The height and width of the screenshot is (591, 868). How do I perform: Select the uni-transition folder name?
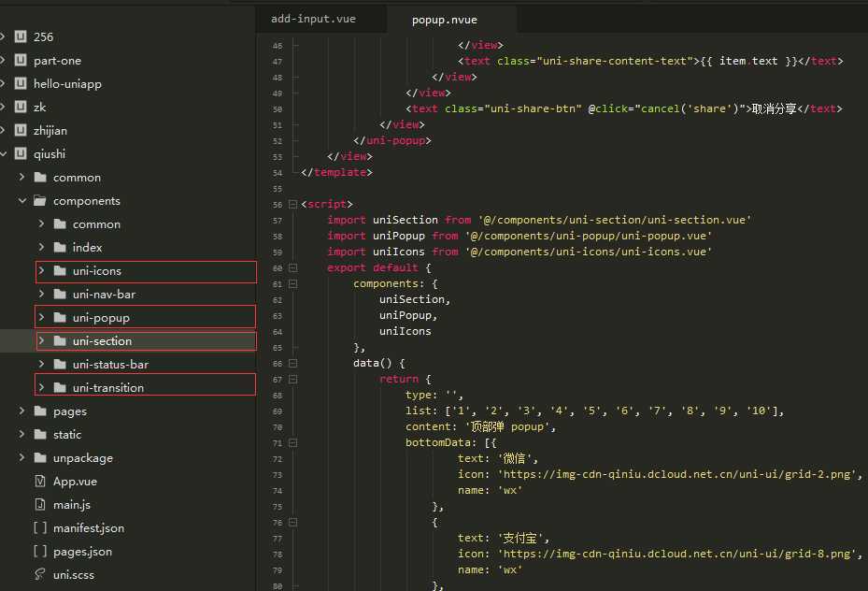108,388
